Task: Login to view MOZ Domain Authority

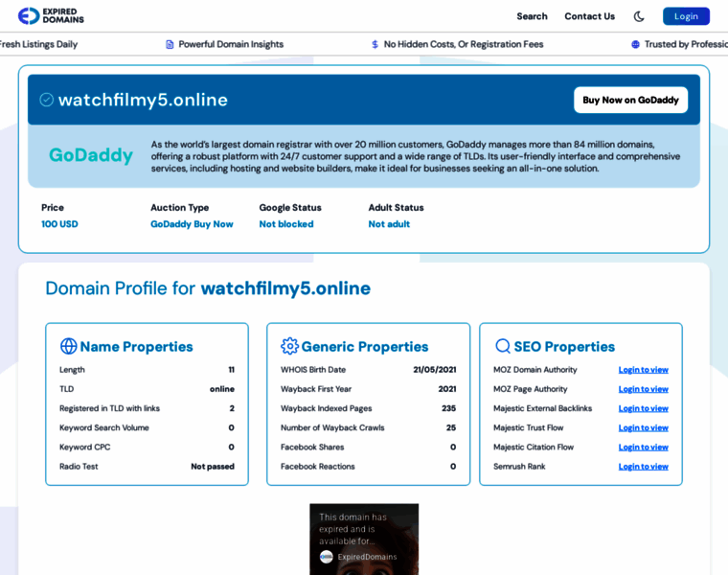Action: click(643, 370)
